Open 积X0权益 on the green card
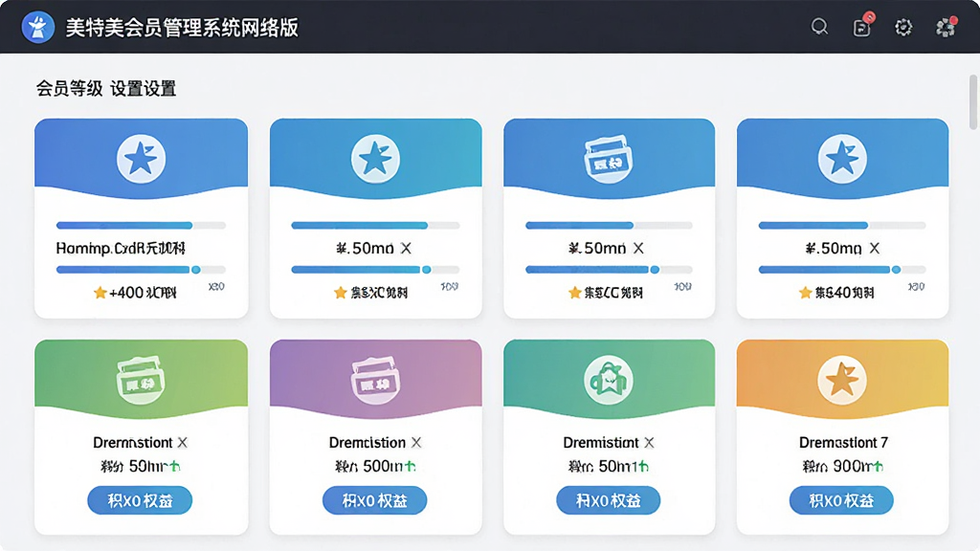Image resolution: width=980 pixels, height=551 pixels. (x=140, y=500)
